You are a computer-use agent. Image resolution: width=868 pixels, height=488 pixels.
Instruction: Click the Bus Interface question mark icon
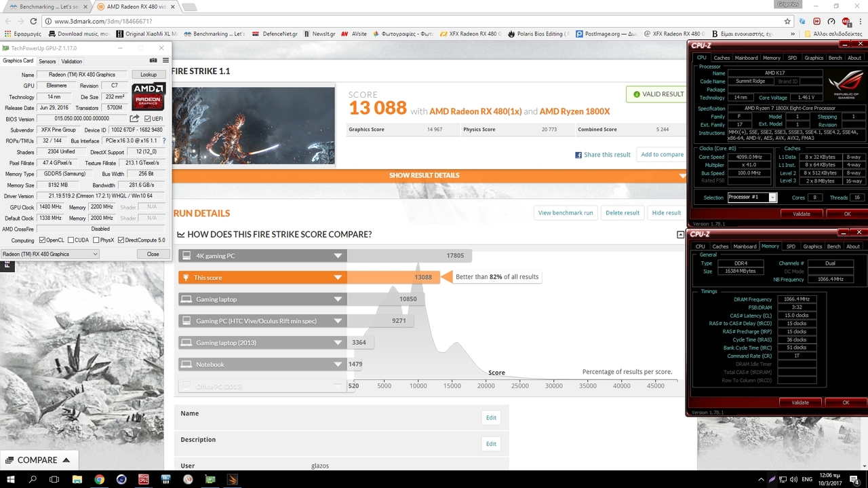(x=164, y=140)
